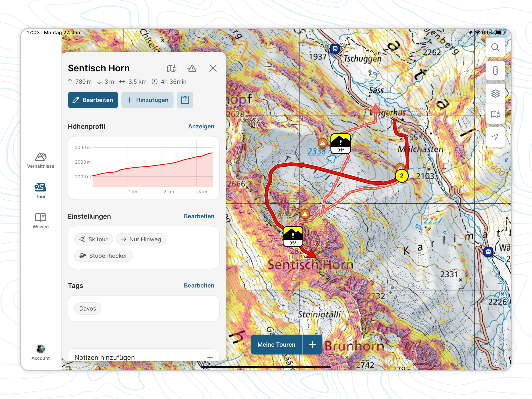Share the tour via export icon
The height and width of the screenshot is (399, 532).
(x=185, y=100)
